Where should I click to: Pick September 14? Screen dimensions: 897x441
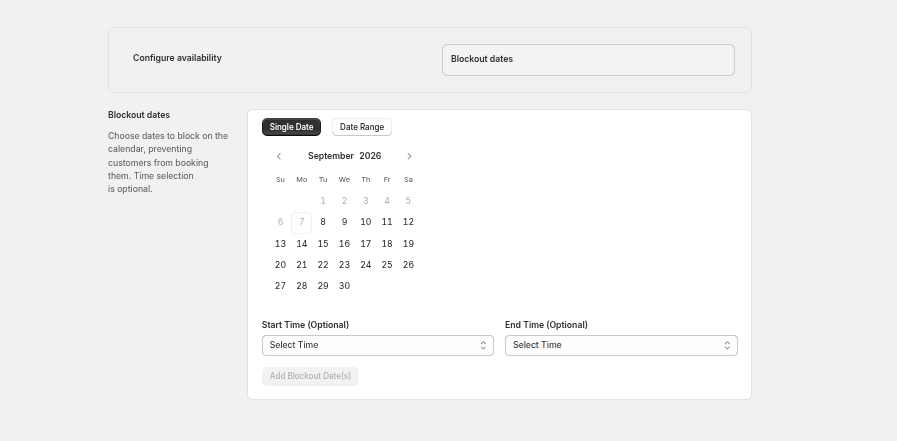click(x=301, y=244)
